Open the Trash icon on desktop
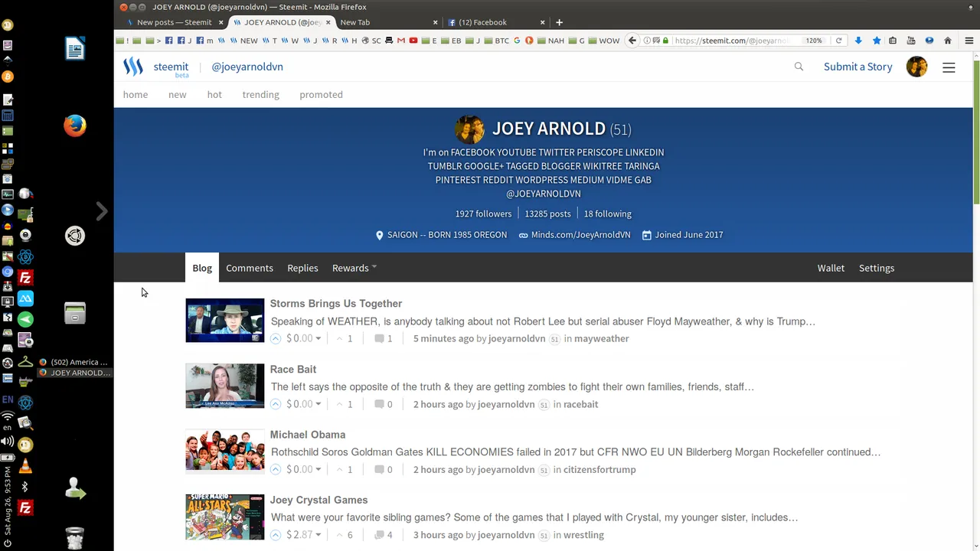The height and width of the screenshot is (551, 980). (74, 539)
